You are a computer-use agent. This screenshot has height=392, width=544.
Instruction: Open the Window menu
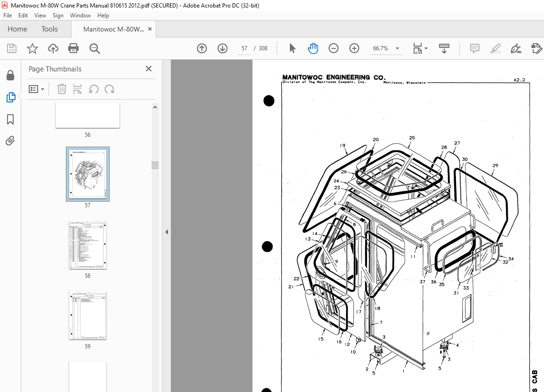(80, 15)
